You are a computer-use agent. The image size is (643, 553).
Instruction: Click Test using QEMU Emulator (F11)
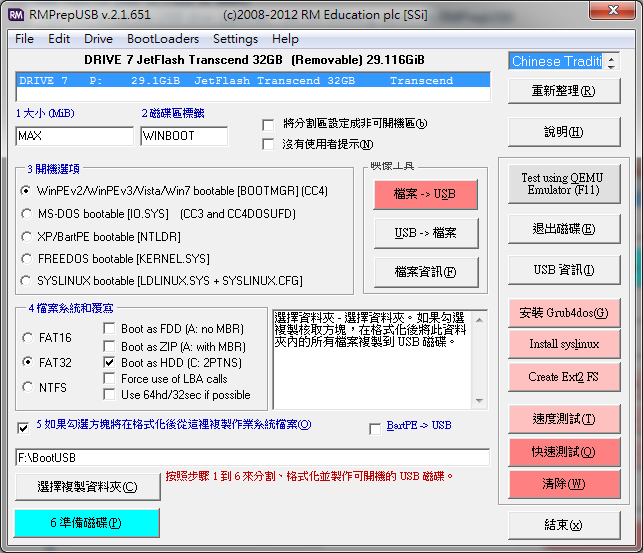point(564,184)
